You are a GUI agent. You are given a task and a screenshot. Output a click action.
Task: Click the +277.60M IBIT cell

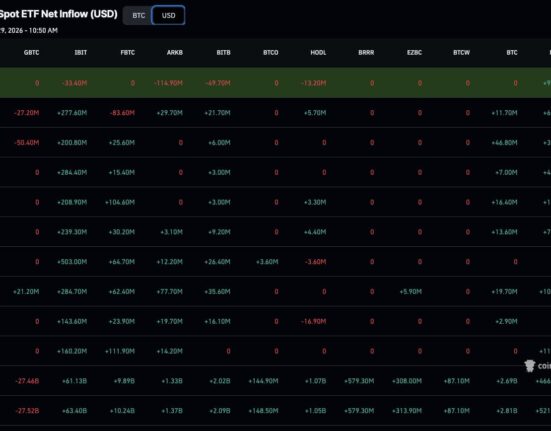click(72, 113)
